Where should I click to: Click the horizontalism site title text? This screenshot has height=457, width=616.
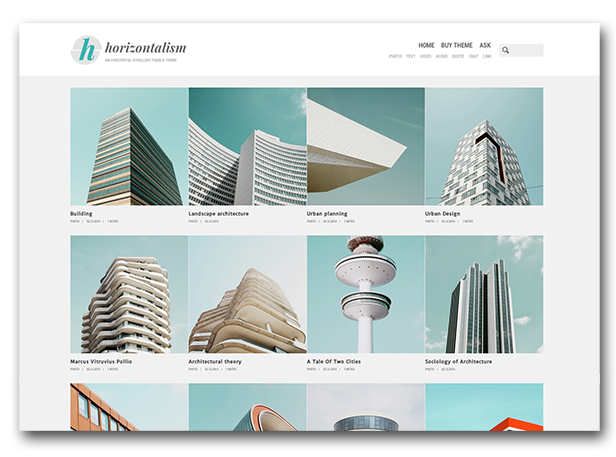point(145,47)
